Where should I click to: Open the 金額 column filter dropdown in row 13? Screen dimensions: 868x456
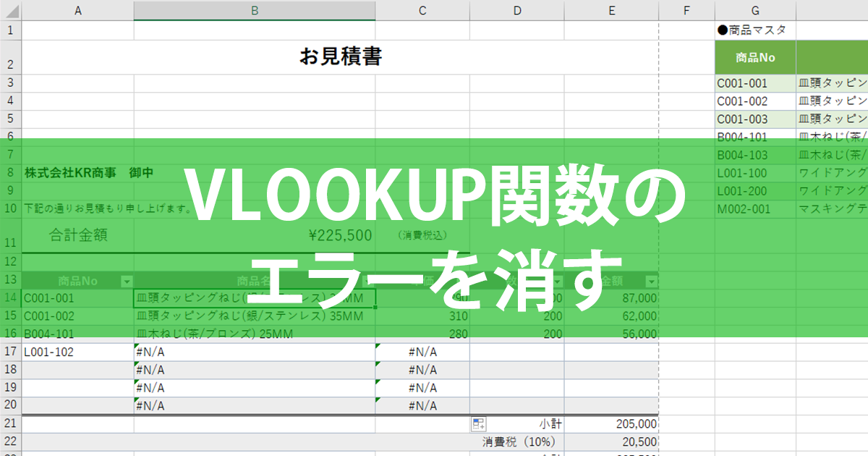651,281
